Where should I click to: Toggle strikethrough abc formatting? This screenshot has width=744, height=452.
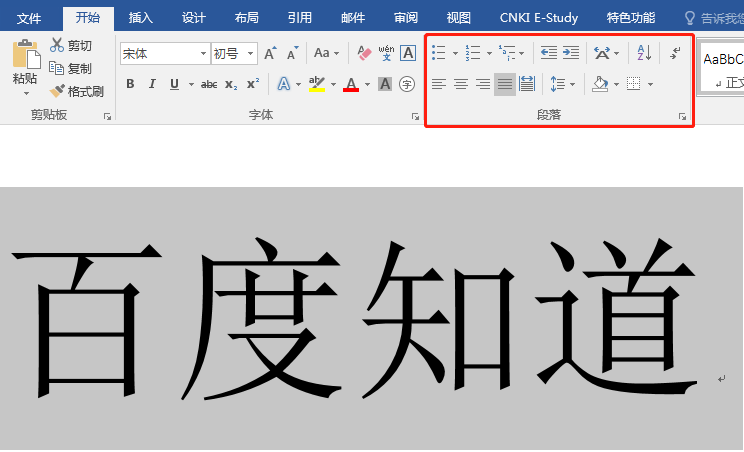click(209, 84)
